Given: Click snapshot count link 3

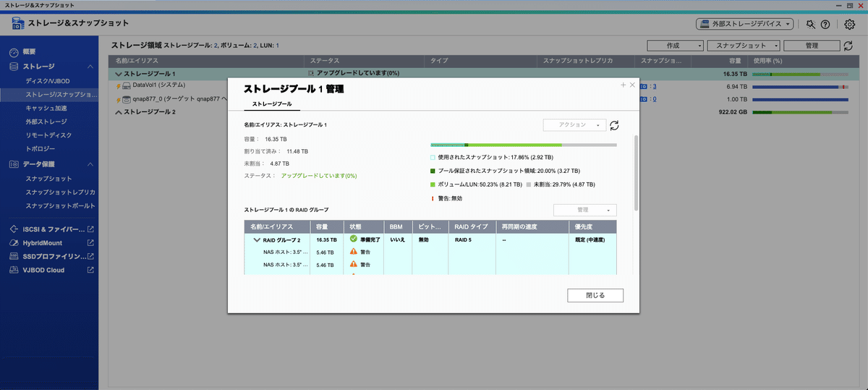Looking at the screenshot, I should point(655,86).
